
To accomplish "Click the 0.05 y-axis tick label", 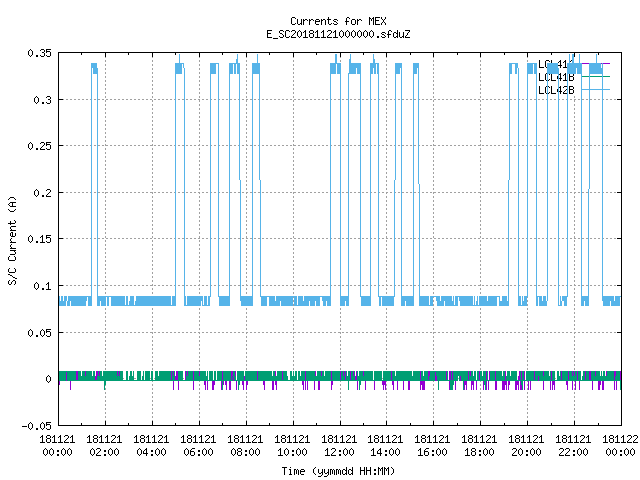I will click(40, 333).
